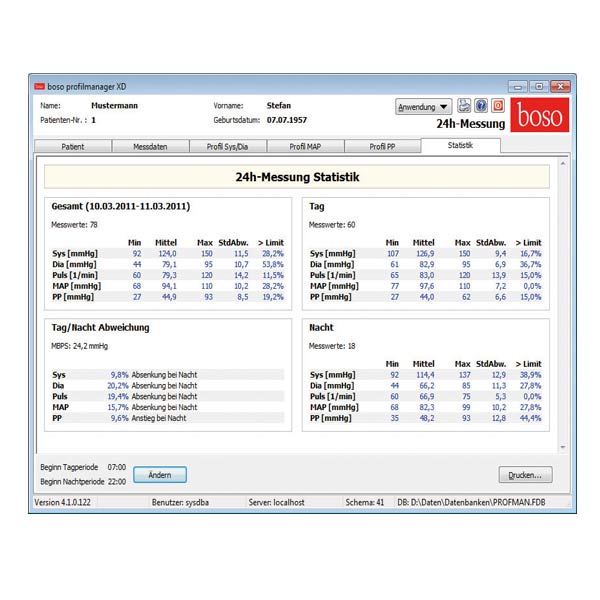600x600 pixels.
Task: Click the vertical scrollbar track of statistics panel
Action: coord(562,305)
